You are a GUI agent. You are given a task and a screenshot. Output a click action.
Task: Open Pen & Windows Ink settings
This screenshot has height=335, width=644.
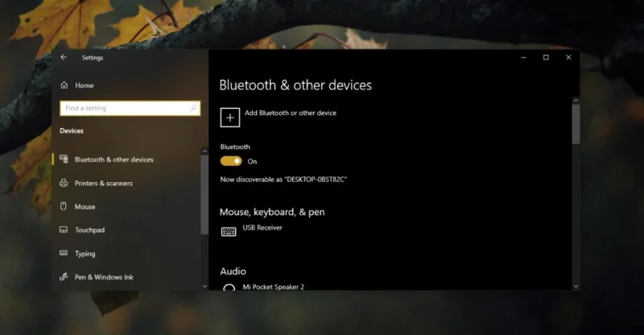104,278
